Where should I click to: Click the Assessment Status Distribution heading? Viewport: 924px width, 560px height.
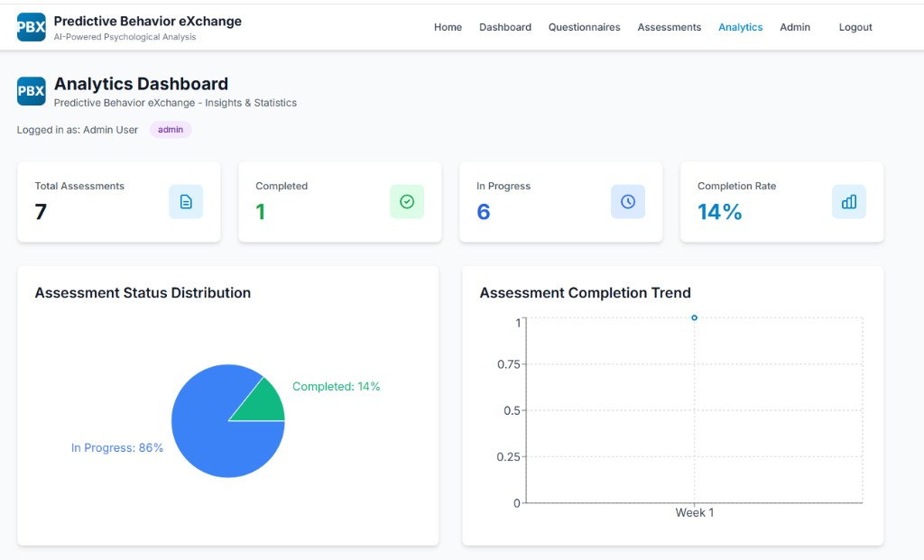tap(143, 293)
